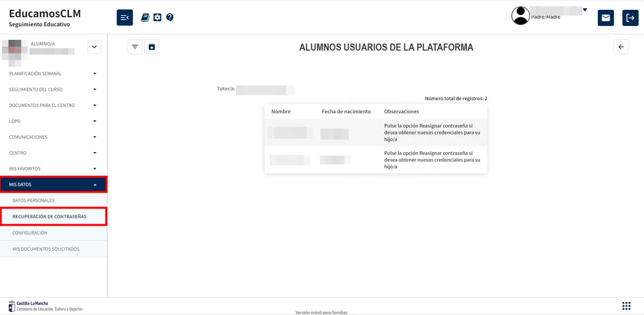Expand the Comunicaciones section
Screen dimensions: 644x315
tap(54, 137)
